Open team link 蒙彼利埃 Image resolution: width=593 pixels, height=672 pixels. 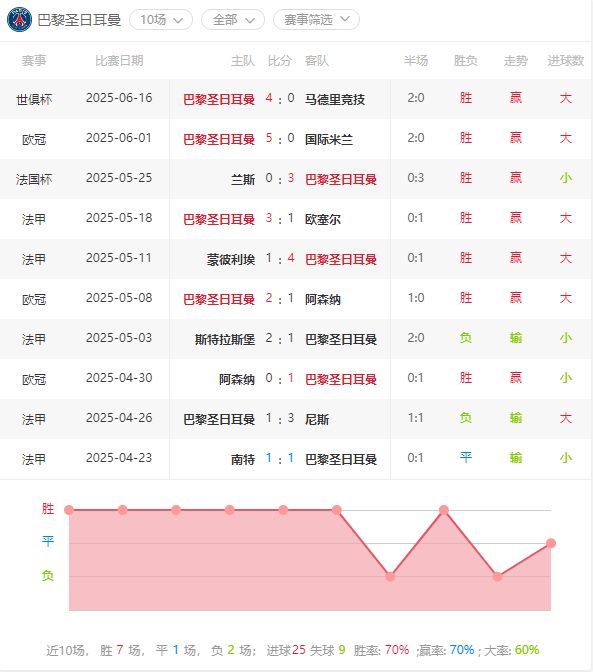231,259
